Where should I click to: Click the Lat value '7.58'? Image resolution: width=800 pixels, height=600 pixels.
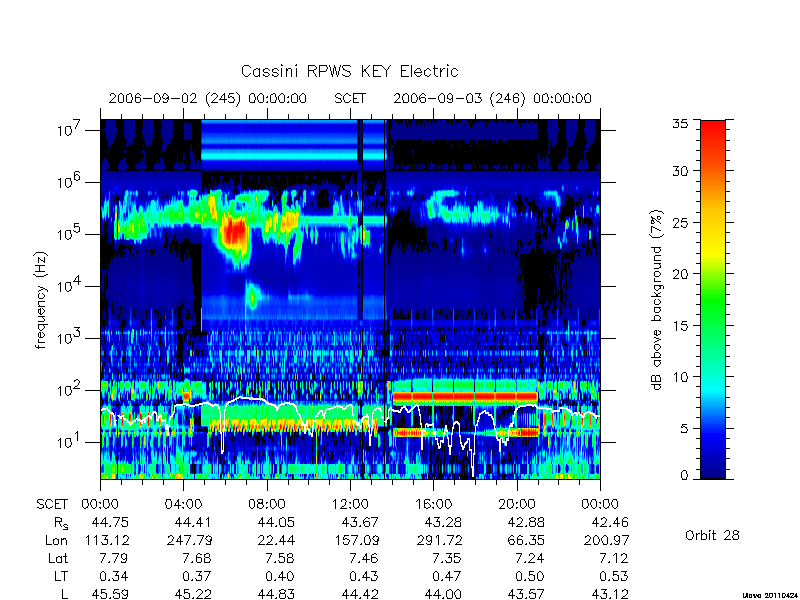(x=281, y=558)
